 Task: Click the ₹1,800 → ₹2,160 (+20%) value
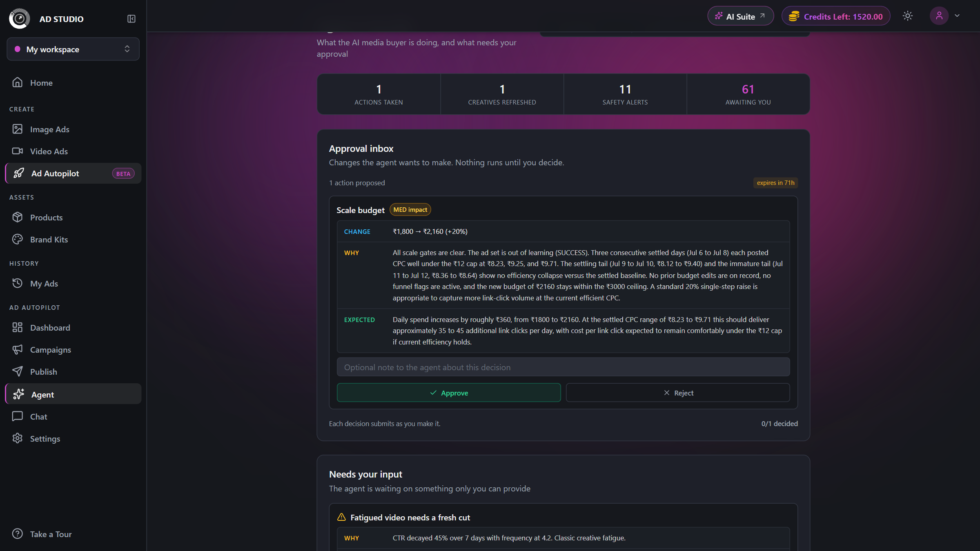tap(430, 231)
